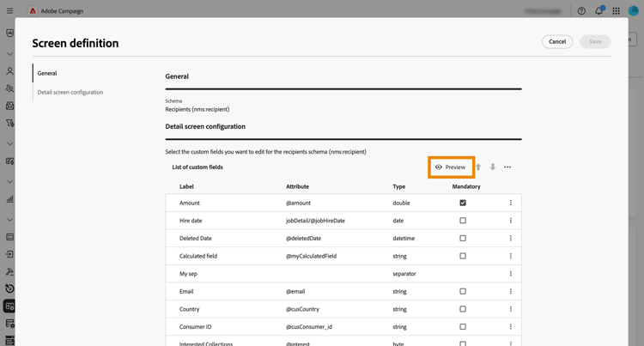Click the move down arrow icon
This screenshot has height=346, width=644.
[x=493, y=167]
